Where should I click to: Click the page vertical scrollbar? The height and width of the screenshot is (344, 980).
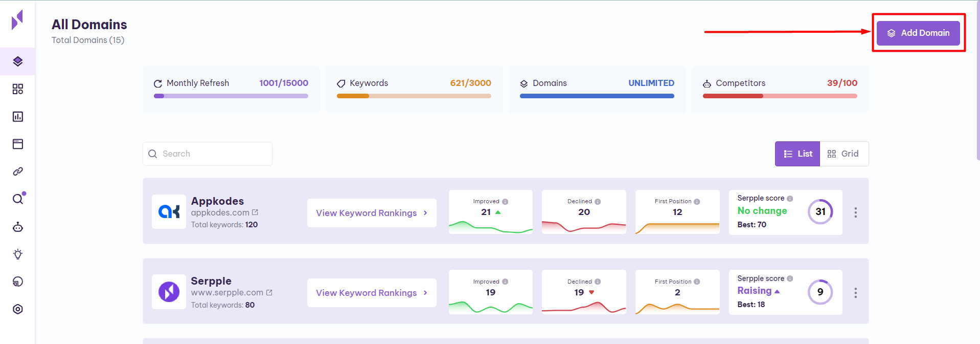(x=978, y=82)
